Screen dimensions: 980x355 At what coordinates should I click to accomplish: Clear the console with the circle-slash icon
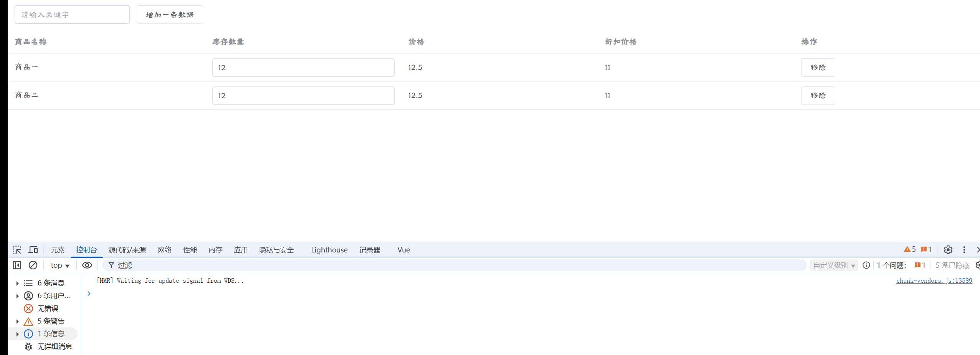(x=33, y=265)
